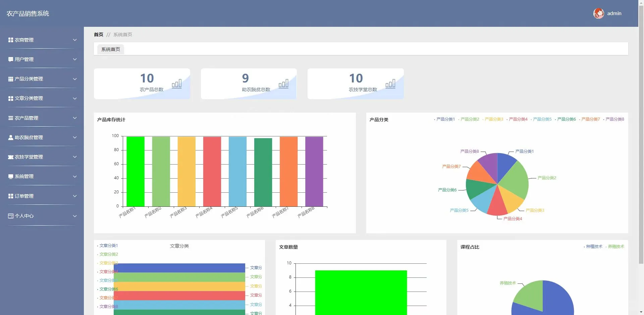Expand the 系统管理 menu chevron
Image resolution: width=644 pixels, height=315 pixels.
(x=75, y=177)
